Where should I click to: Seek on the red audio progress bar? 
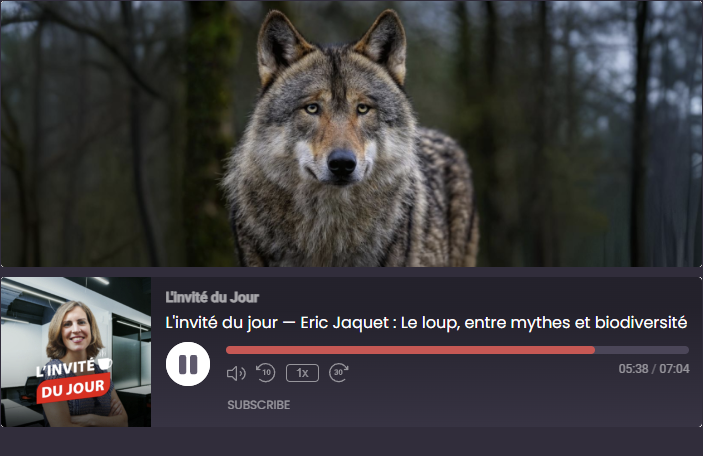point(457,350)
